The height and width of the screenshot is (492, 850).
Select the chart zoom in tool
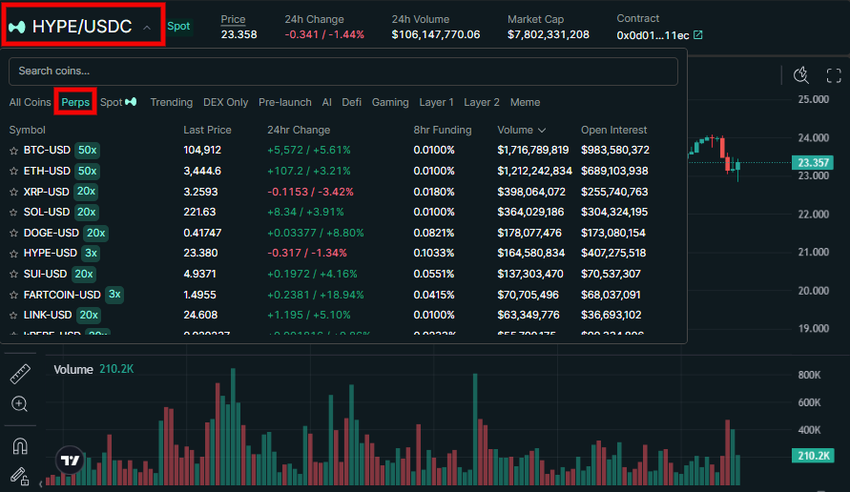[x=20, y=404]
